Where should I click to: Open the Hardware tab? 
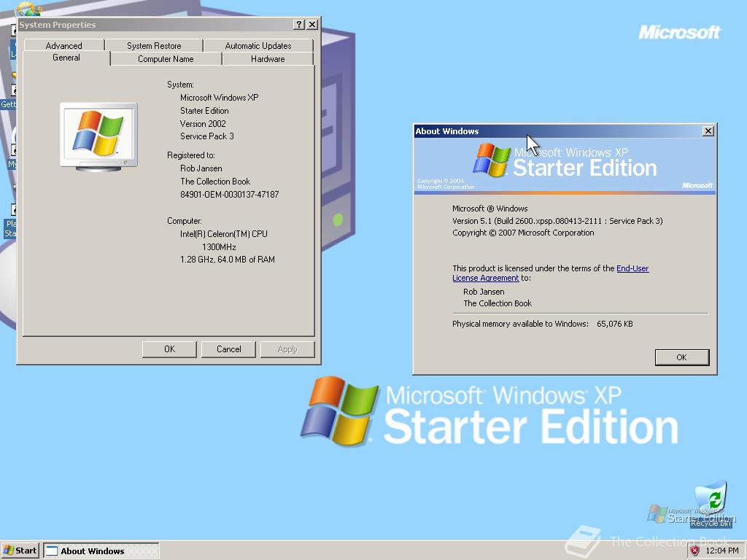(268, 59)
